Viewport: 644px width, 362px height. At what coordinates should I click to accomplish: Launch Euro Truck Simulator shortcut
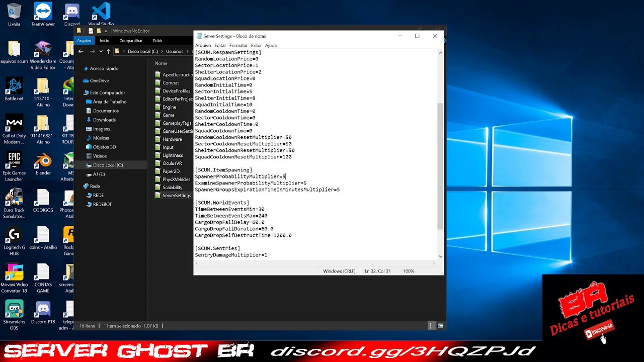click(14, 204)
